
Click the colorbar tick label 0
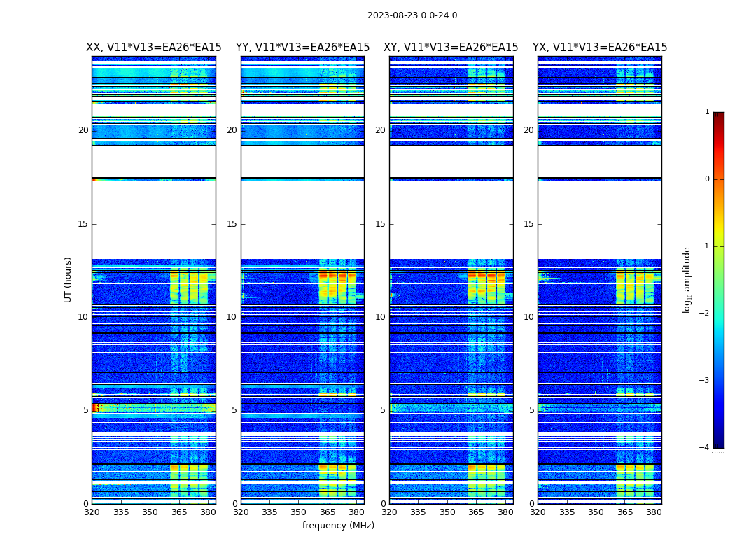(707, 179)
